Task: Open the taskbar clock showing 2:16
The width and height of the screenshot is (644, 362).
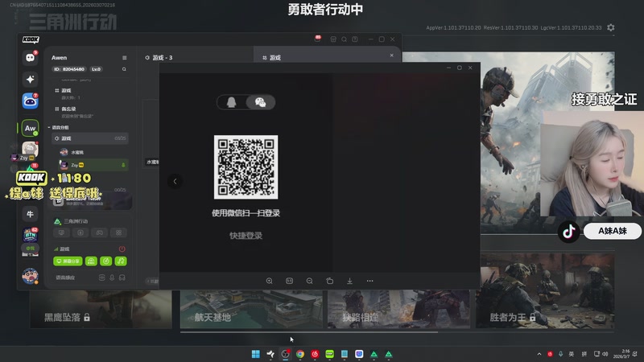Action: pos(621,354)
